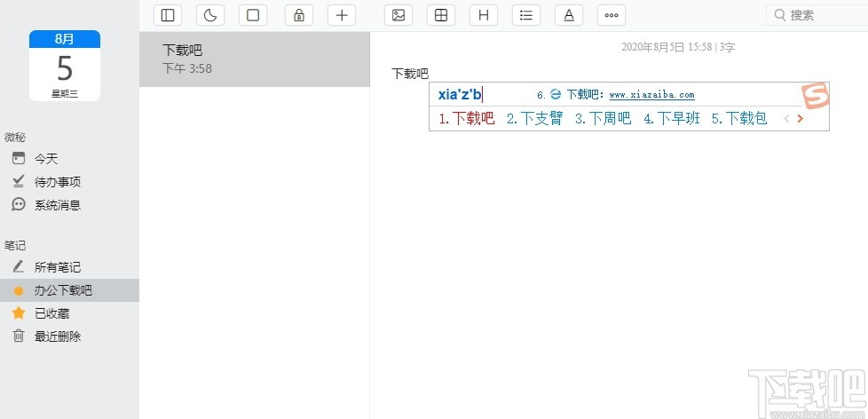The width and height of the screenshot is (868, 419).
Task: Open the www.xiazaiba.com link suggestion
Action: [651, 95]
